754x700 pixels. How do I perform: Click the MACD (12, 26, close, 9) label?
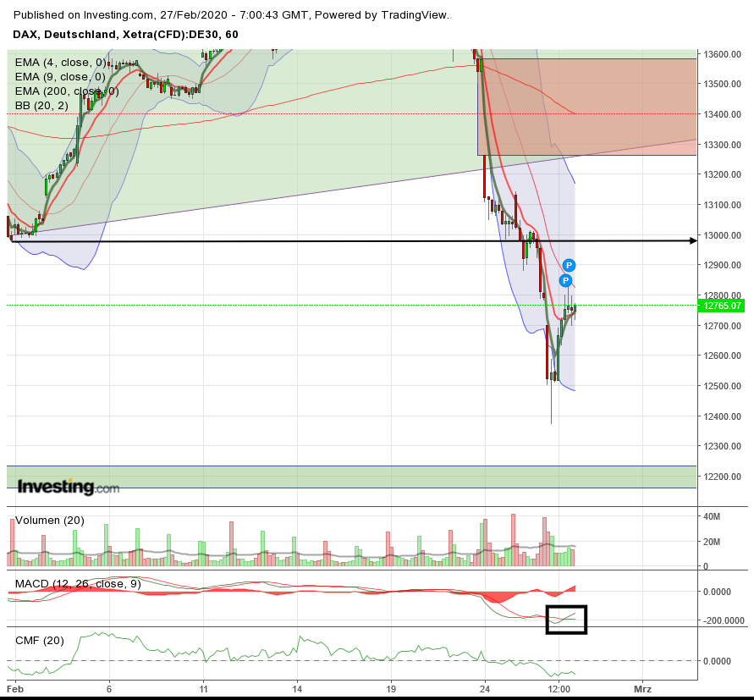click(x=78, y=583)
